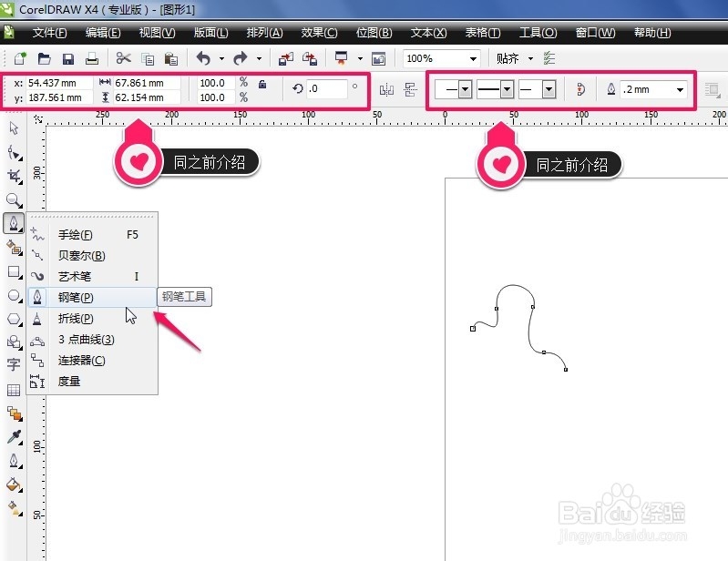The image size is (728, 561).
Task: Select the Outline pen tool
Action: coord(14,461)
